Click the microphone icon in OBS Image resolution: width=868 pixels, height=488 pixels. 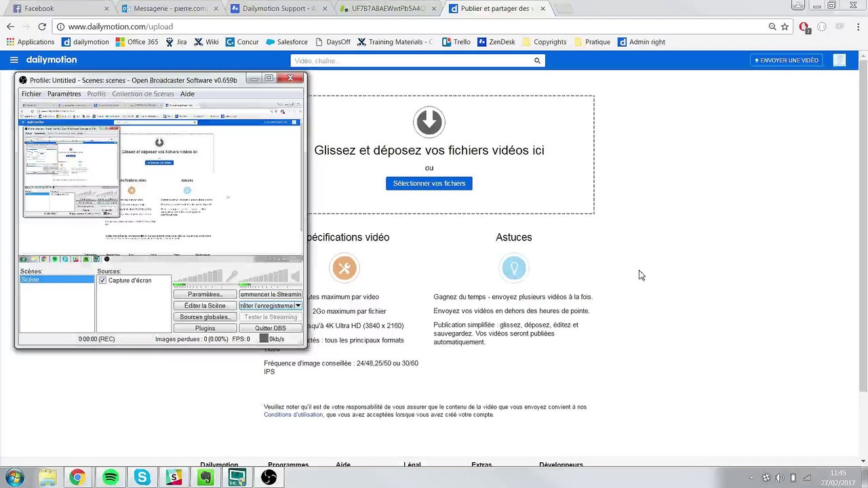[x=232, y=276]
